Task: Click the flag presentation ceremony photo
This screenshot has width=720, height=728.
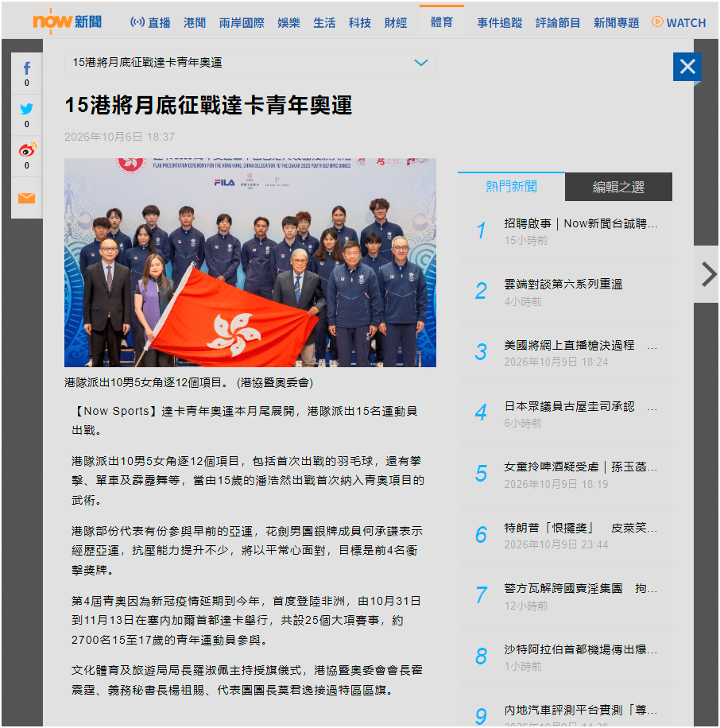Action: (250, 263)
